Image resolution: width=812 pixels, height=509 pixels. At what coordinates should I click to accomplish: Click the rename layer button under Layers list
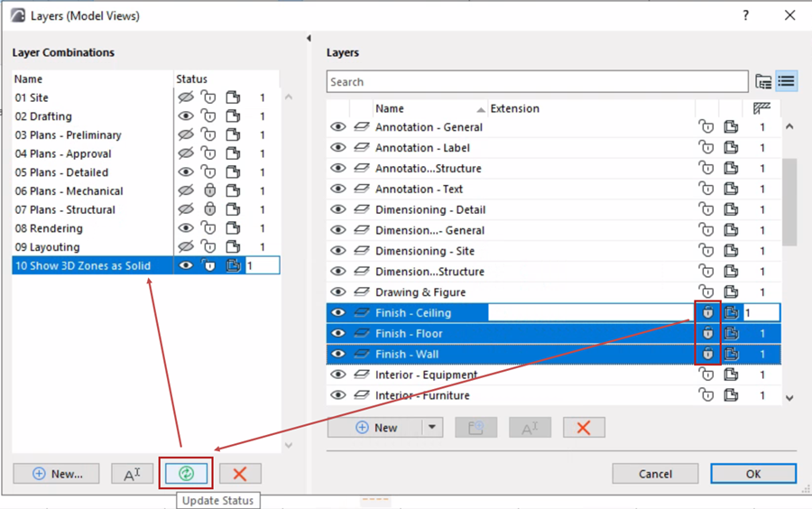click(530, 428)
